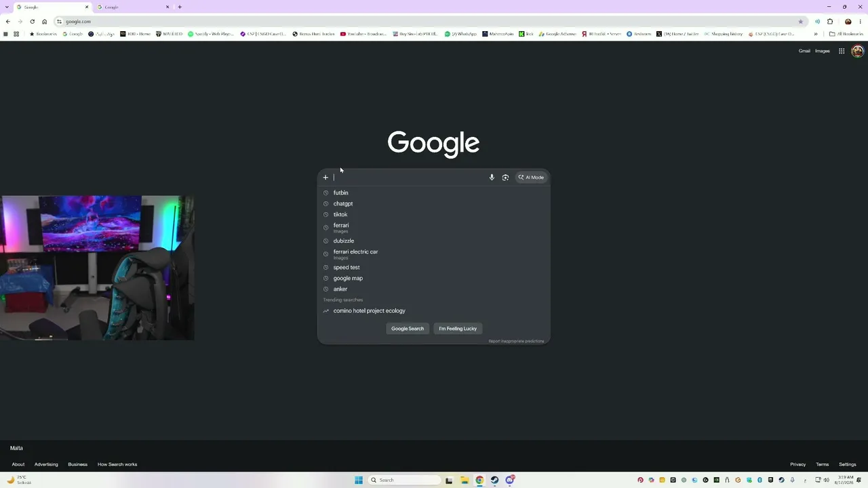Screen dimensions: 868x488
Task: Open the Google Adsense bookmark
Action: [557, 34]
